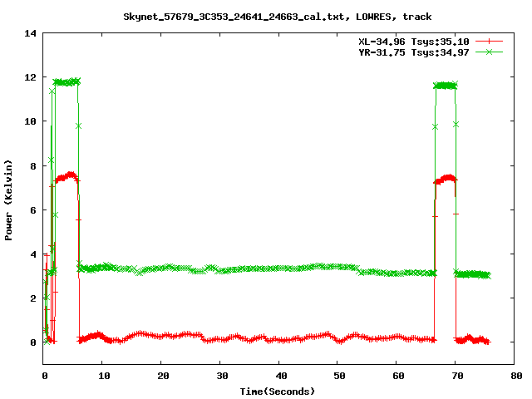
Task: Click x-axis tick label 30
Action: (222, 376)
